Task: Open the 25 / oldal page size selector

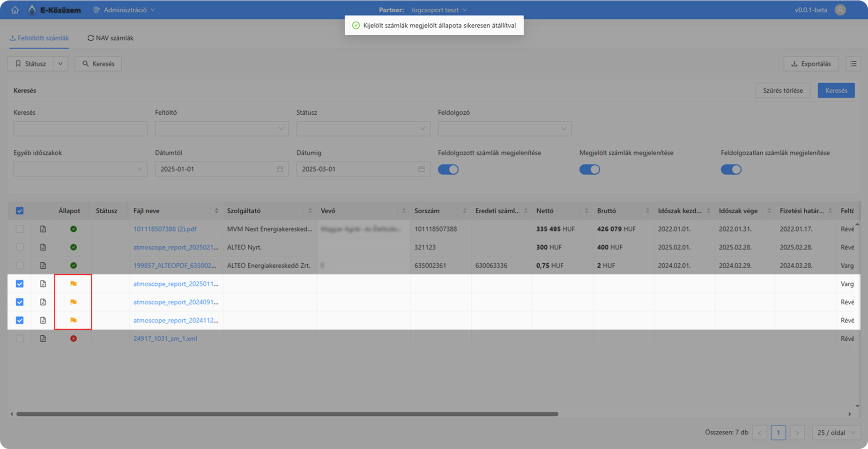Action: click(836, 433)
